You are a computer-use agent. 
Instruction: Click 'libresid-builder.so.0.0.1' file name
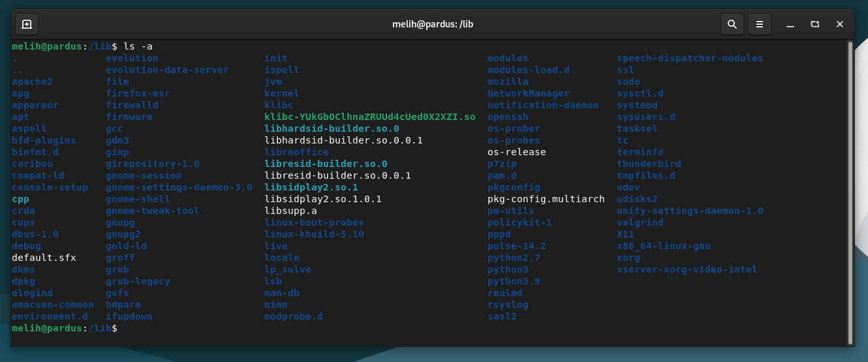point(337,175)
